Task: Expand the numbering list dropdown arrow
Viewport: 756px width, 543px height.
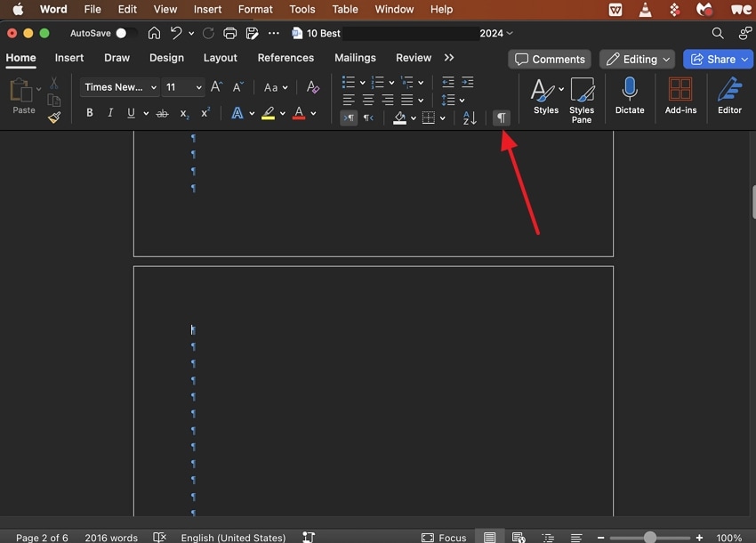Action: [x=391, y=83]
